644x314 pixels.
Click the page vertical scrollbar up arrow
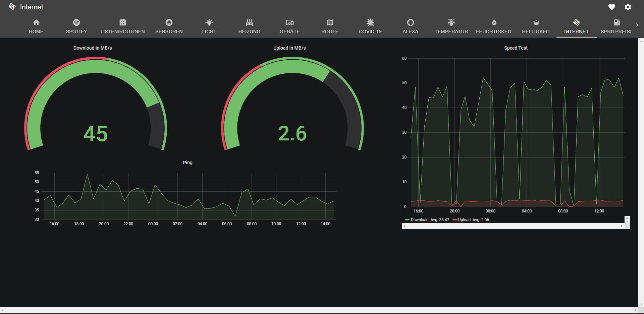[641, 41]
